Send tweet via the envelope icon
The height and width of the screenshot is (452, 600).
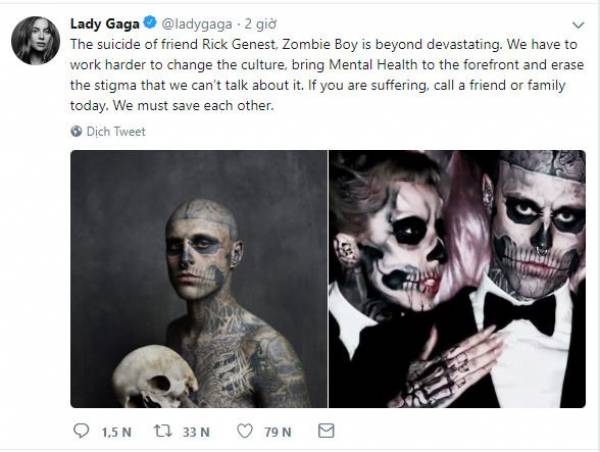[x=324, y=431]
